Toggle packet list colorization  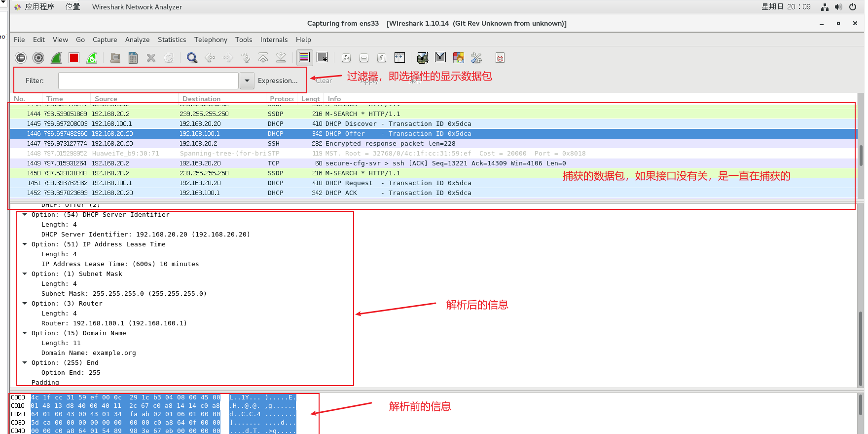pyautogui.click(x=304, y=58)
